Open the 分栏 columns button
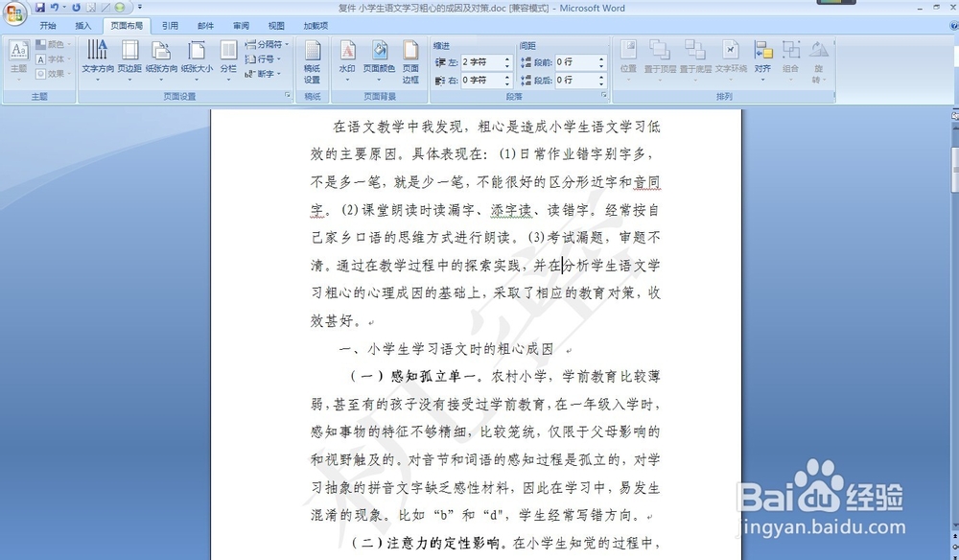This screenshot has height=560, width=959. pyautogui.click(x=228, y=59)
